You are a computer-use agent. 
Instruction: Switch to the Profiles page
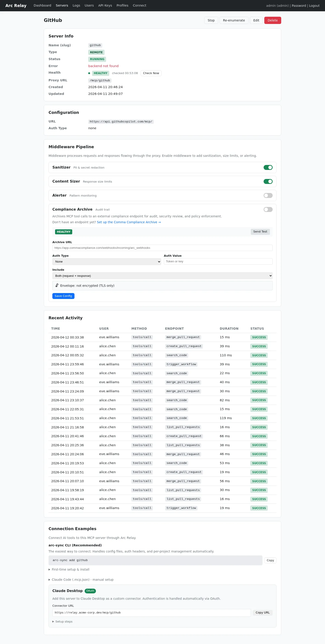click(x=122, y=5)
